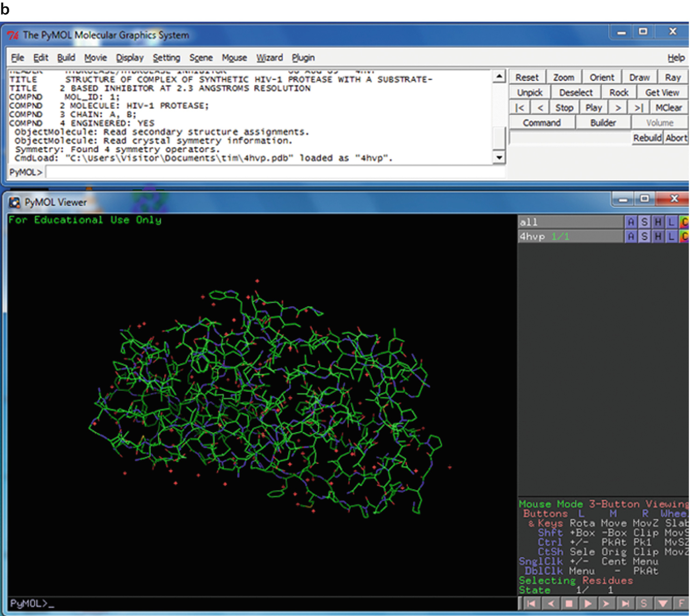Image resolution: width=690 pixels, height=616 pixels.
Task: Click the PyMOL> command input field
Action: [275, 172]
